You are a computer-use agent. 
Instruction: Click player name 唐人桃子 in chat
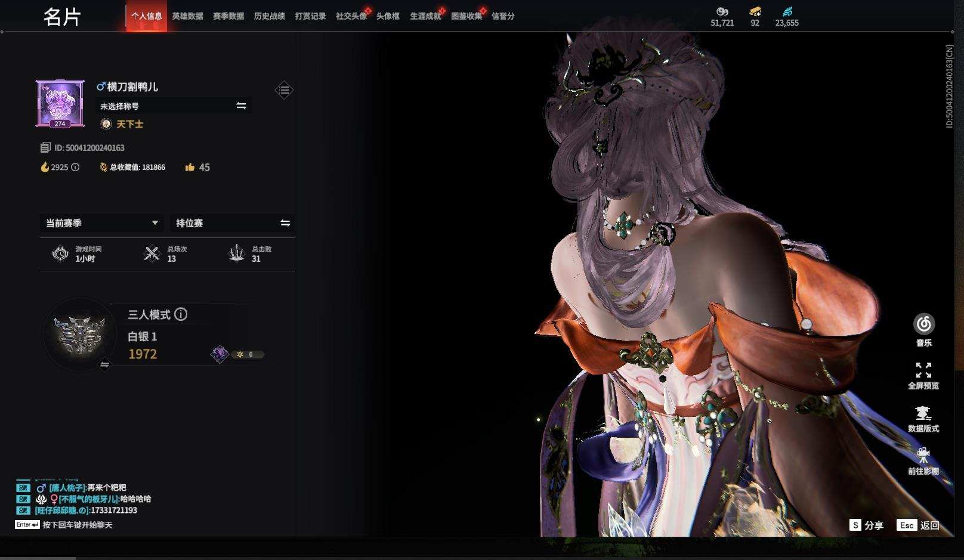[x=67, y=488]
